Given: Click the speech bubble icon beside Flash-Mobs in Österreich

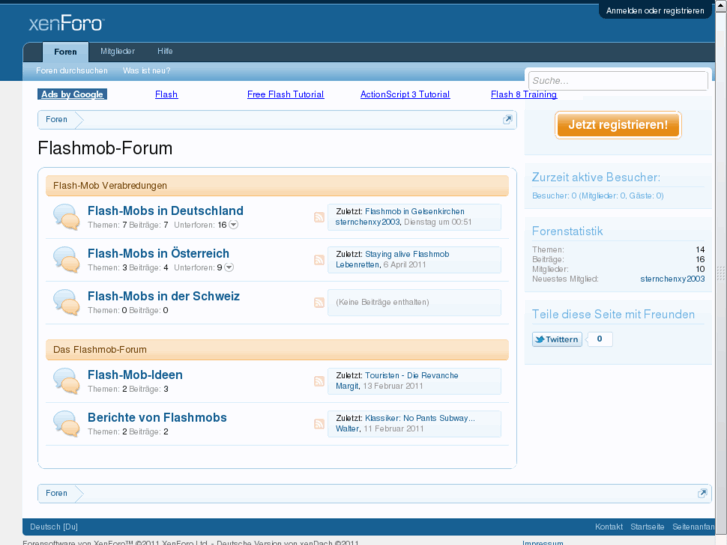Looking at the screenshot, I should [66, 260].
